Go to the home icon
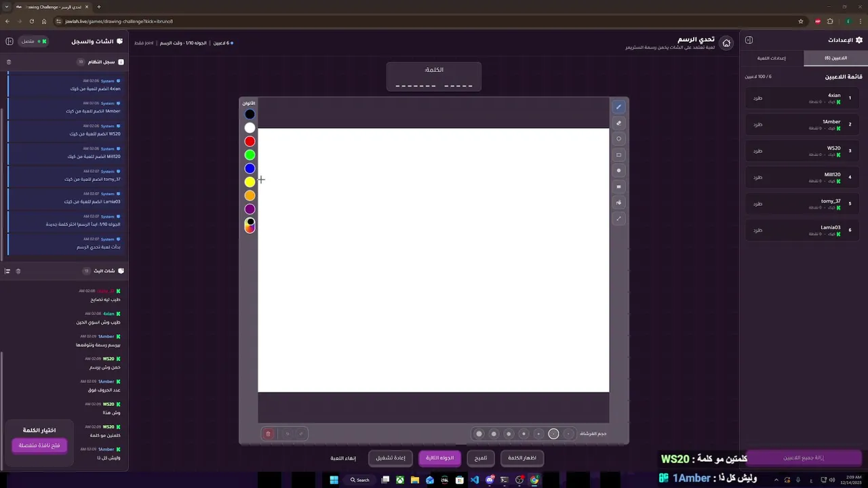 pos(726,43)
